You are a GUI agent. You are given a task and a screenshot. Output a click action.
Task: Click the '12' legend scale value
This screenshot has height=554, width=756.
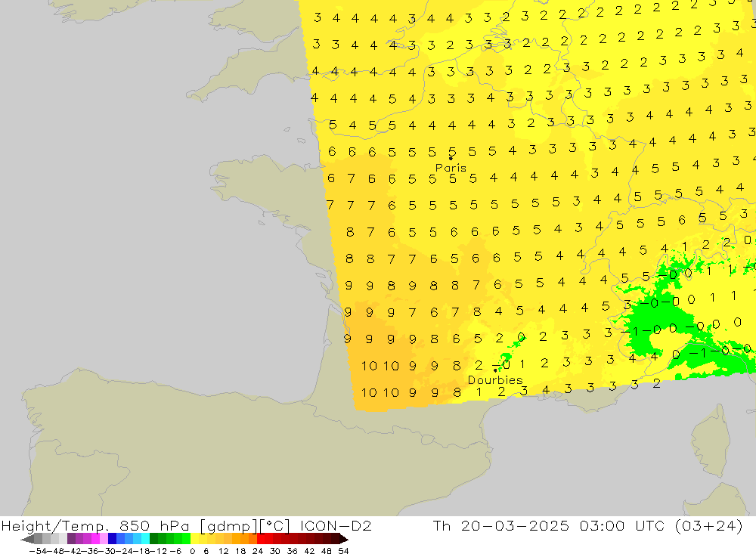(x=223, y=551)
